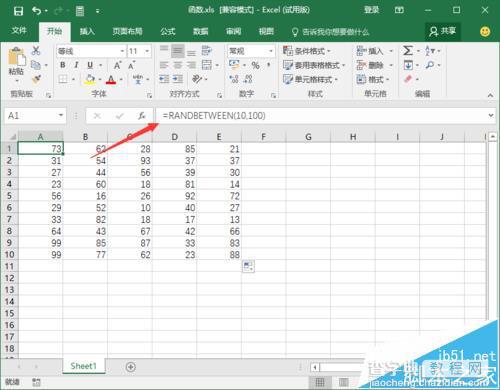Click the Clear eraser icon

[408, 79]
